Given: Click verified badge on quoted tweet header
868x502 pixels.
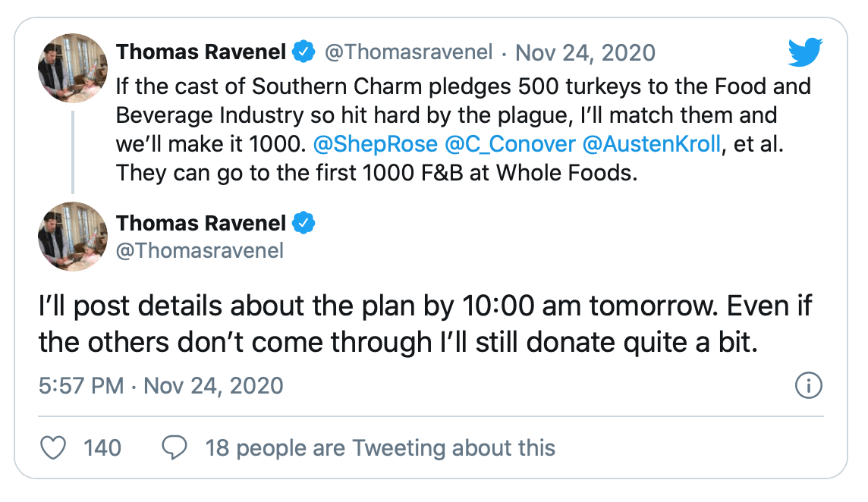Looking at the screenshot, I should [303, 52].
